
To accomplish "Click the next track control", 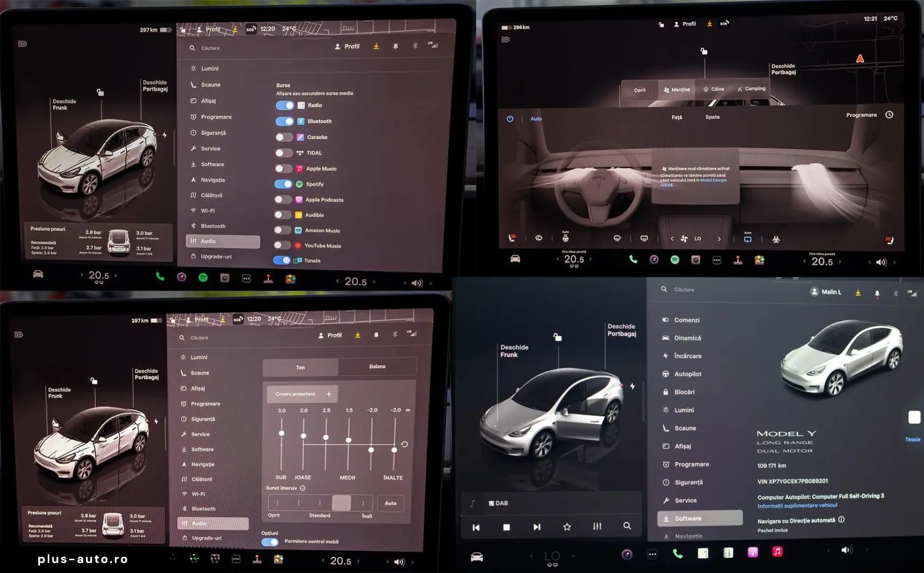I will click(x=536, y=527).
